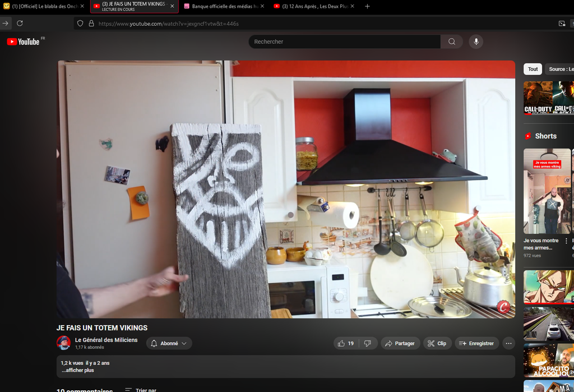Viewport: 574px width, 392px height.
Task: Click in the Rechercher search field
Action: 344,42
